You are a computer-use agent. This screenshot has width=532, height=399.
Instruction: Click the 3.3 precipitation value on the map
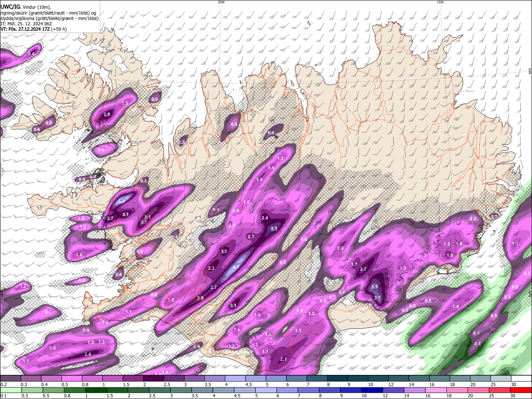274,229
